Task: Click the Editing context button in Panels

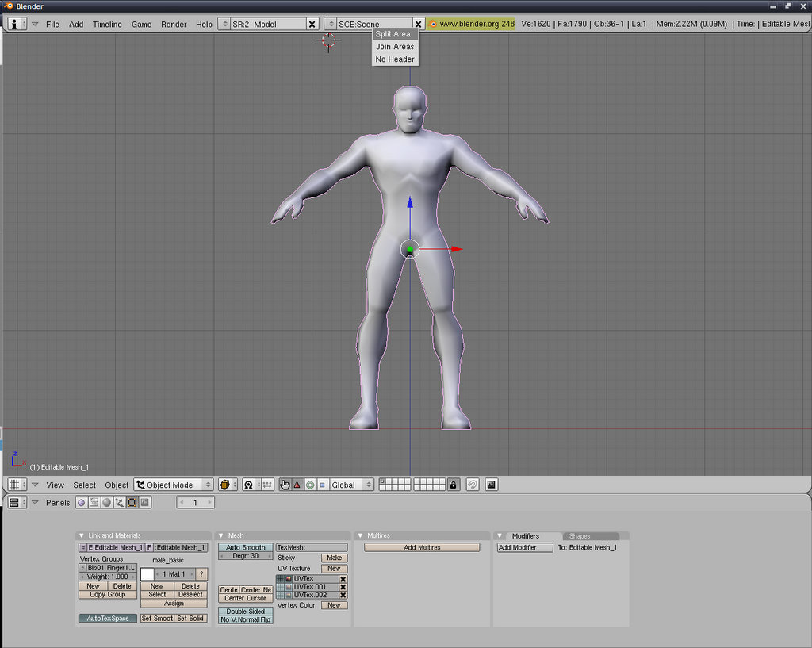Action: tap(132, 503)
